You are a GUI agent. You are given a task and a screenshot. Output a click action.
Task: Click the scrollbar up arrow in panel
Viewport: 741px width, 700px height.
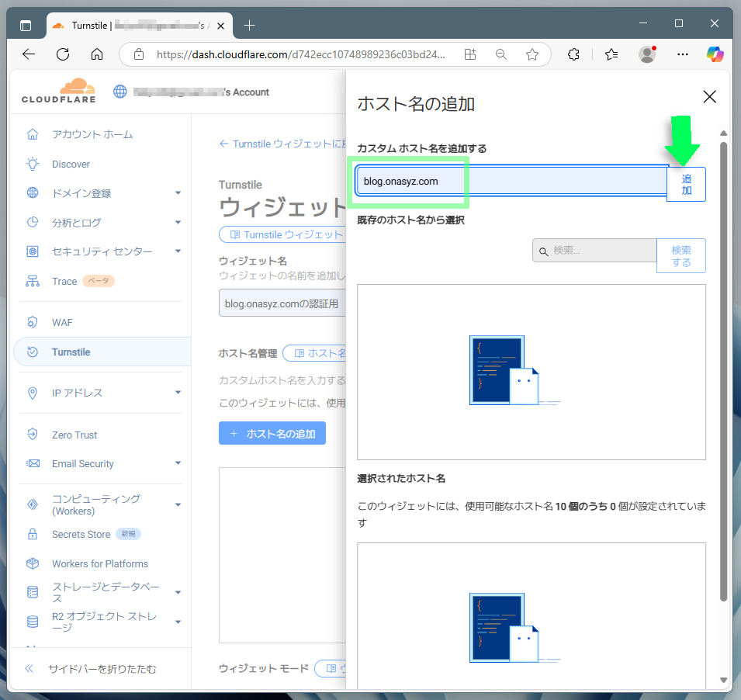pyautogui.click(x=723, y=133)
